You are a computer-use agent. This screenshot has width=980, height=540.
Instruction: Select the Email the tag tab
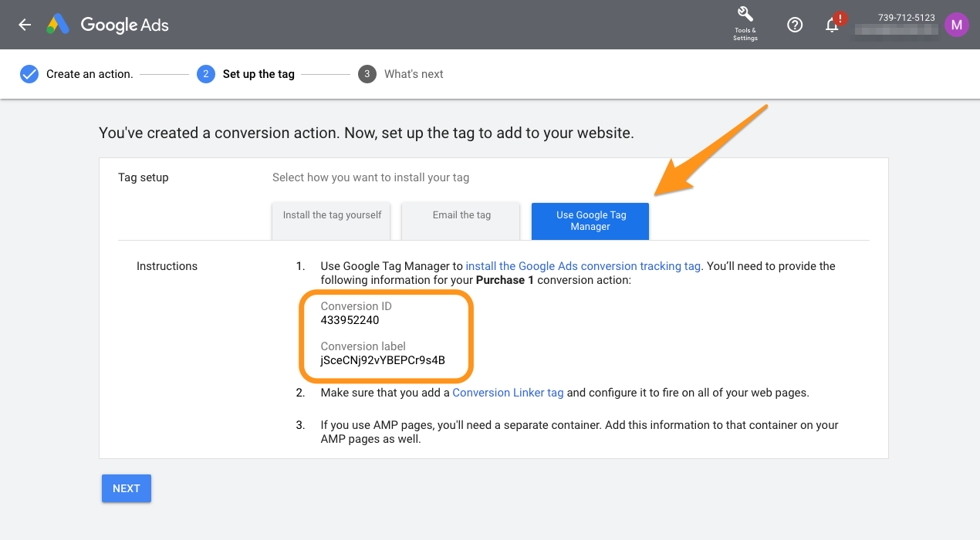pos(461,221)
